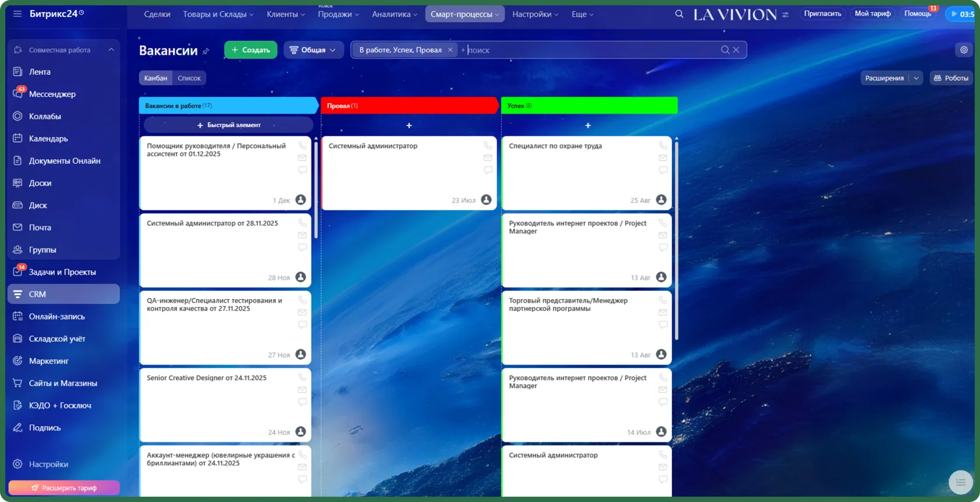
Task: Expand the Еще menu in top navigation
Action: (582, 14)
